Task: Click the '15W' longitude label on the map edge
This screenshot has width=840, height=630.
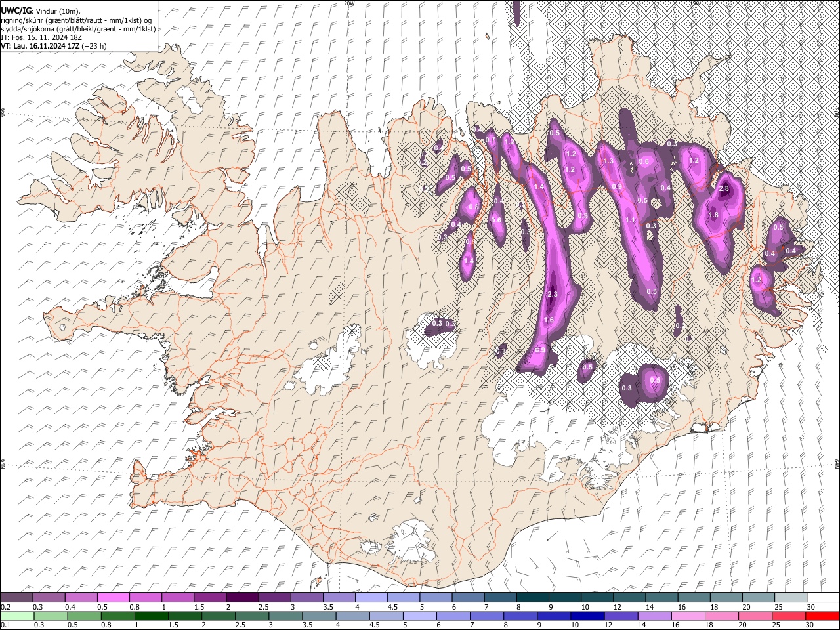Action: coord(694,3)
